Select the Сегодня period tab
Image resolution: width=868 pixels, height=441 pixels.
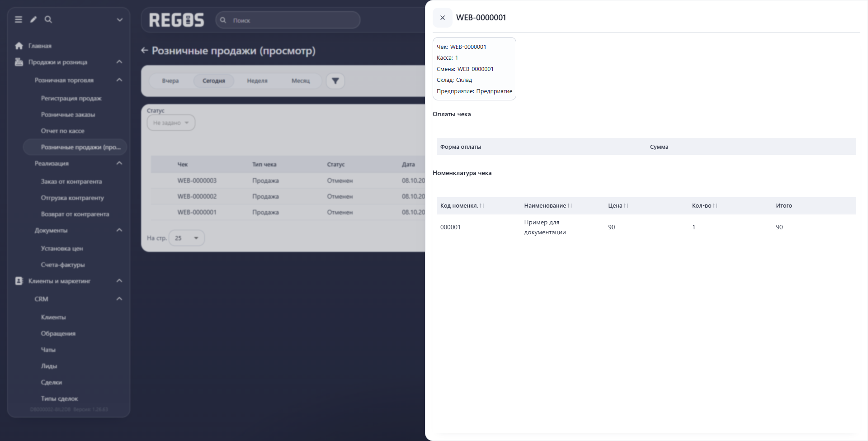[x=214, y=81]
